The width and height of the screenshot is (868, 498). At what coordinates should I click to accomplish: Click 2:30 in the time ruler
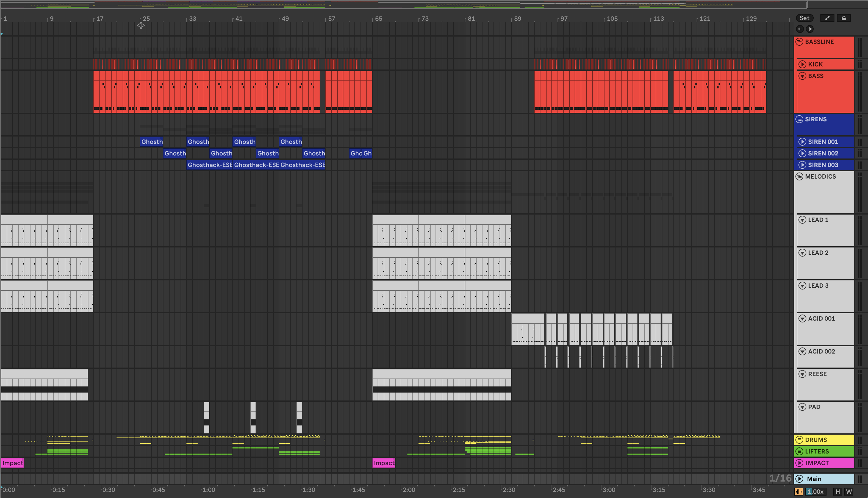tap(509, 490)
